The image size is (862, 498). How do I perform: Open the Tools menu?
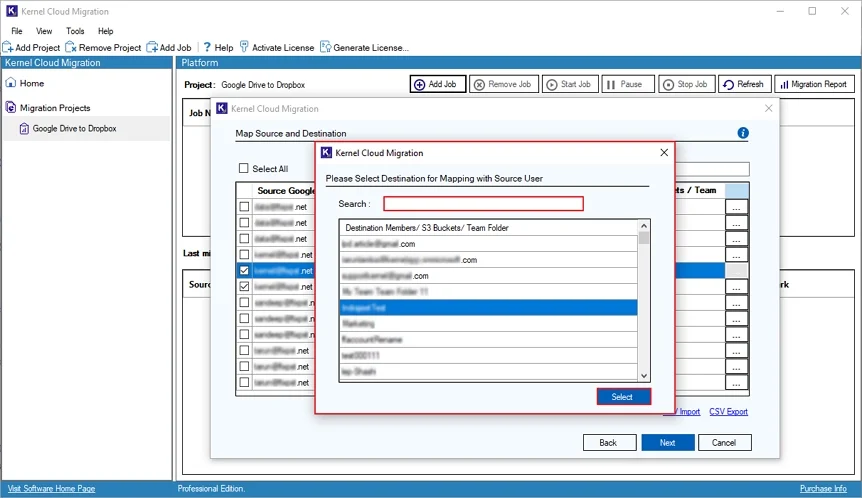[75, 31]
